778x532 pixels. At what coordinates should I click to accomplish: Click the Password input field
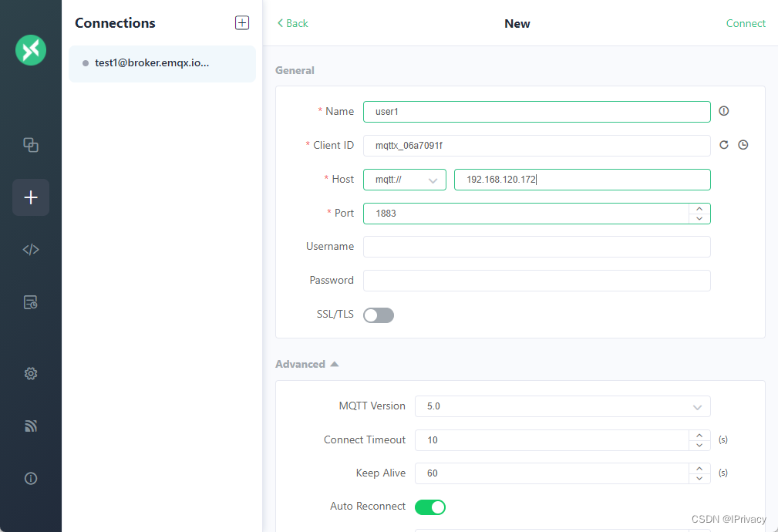point(537,281)
